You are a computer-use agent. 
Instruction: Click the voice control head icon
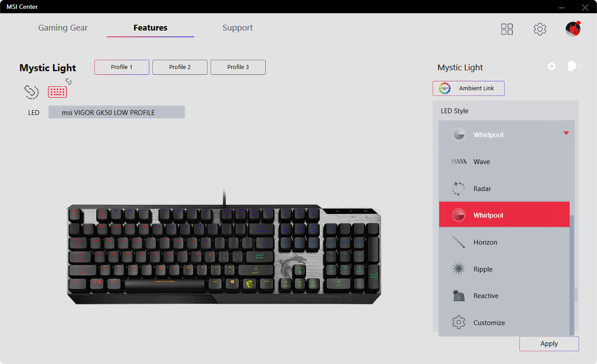(x=574, y=66)
